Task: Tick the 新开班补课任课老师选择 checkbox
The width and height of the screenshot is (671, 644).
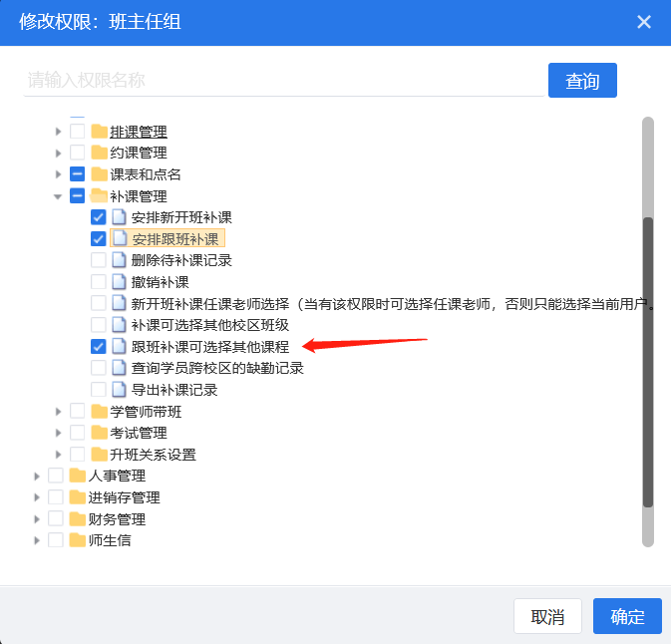Action: point(99,303)
